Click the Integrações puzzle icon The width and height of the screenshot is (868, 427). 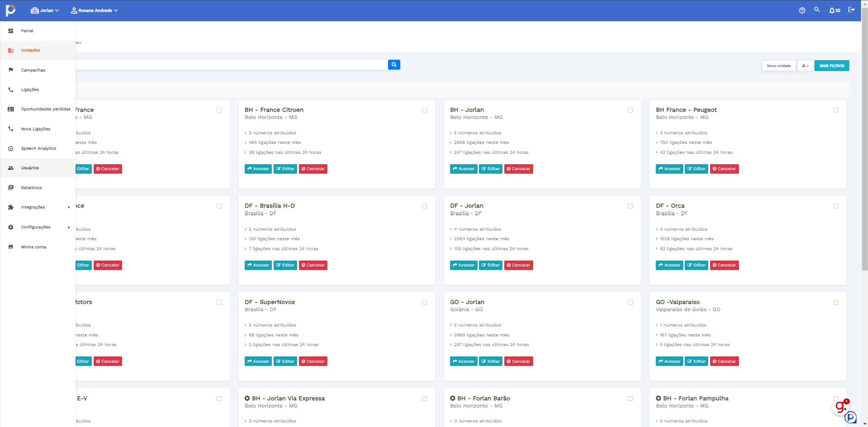[11, 207]
